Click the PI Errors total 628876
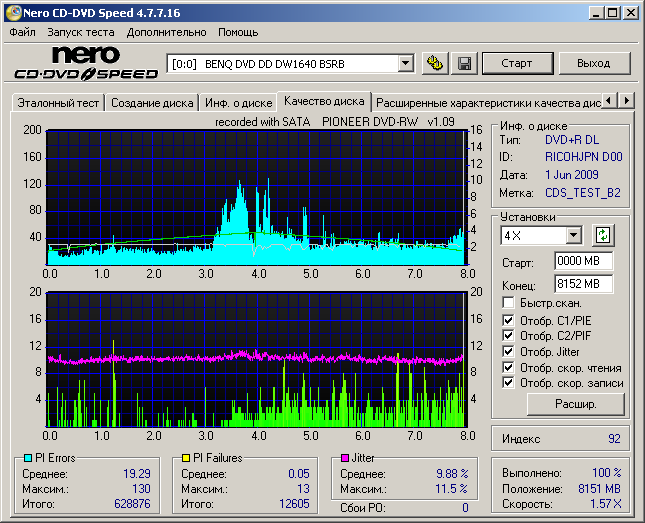645x523 pixels. 132,504
